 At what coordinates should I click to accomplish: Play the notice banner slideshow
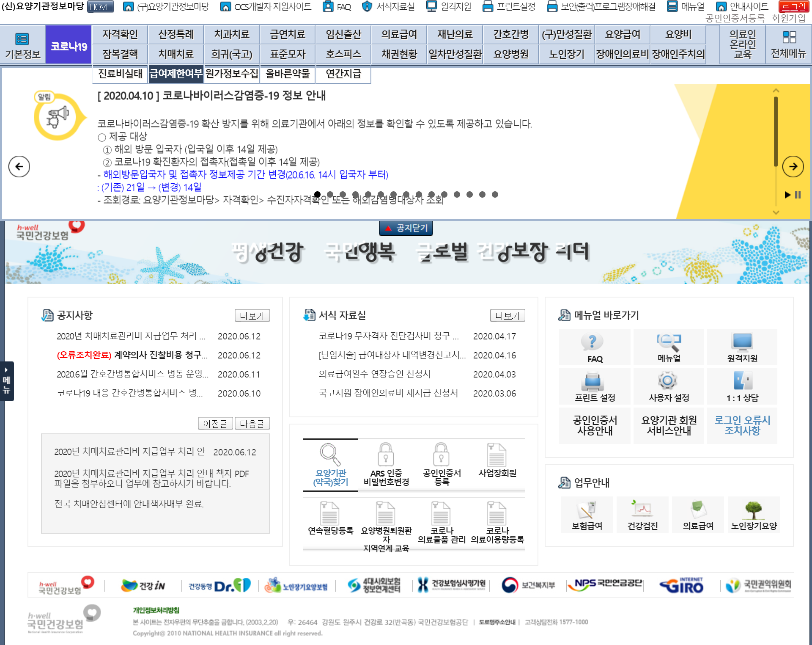coord(787,195)
